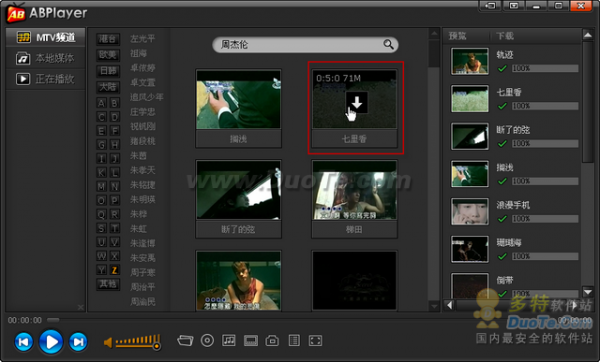Select artist 左光平 in list
Screen dimensions: 600x362
pos(143,39)
